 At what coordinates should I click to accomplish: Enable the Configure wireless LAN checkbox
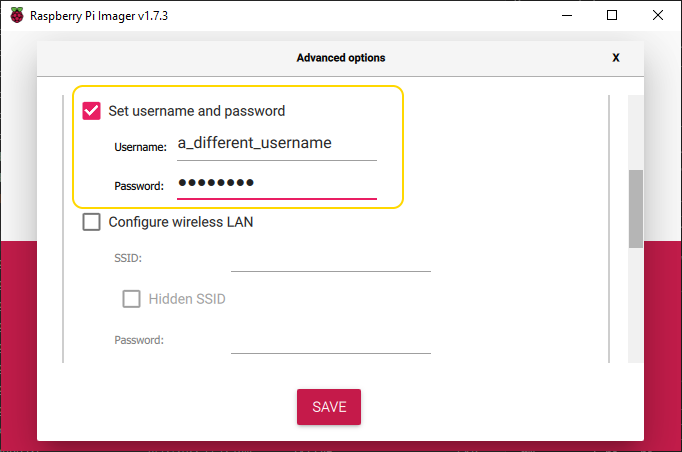click(x=92, y=222)
